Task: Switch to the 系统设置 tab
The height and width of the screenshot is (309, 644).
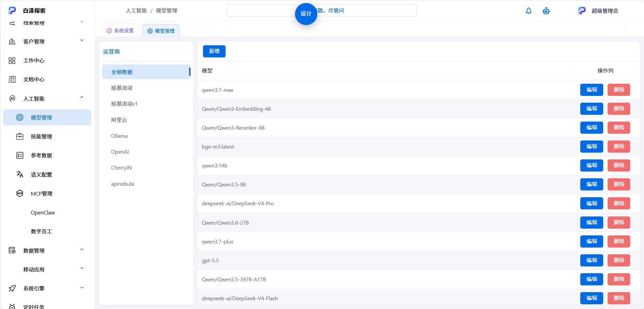Action: pyautogui.click(x=120, y=31)
